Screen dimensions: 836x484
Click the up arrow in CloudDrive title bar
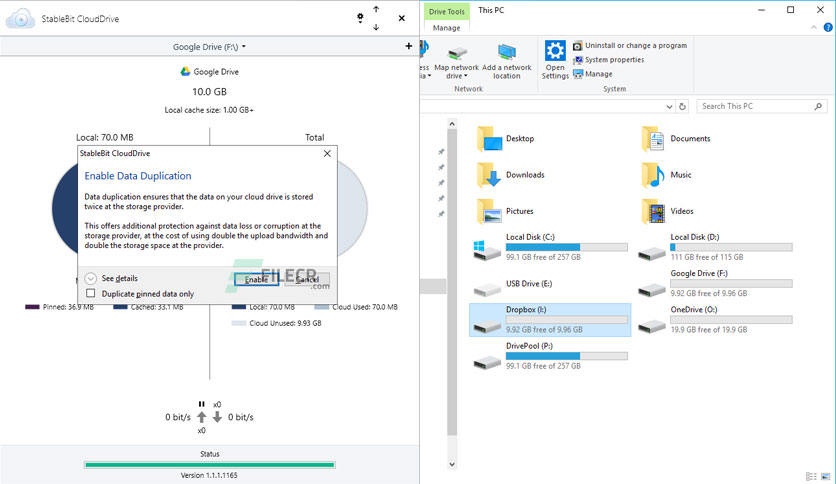[x=376, y=9]
